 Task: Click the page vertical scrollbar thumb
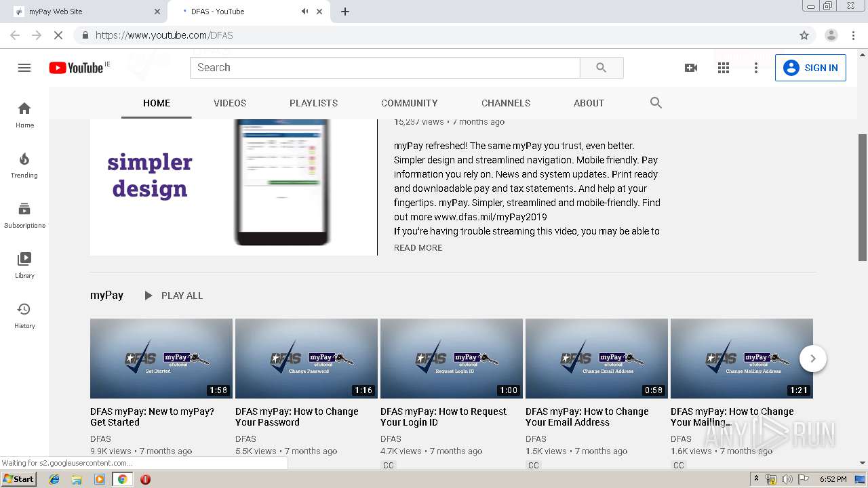click(863, 197)
